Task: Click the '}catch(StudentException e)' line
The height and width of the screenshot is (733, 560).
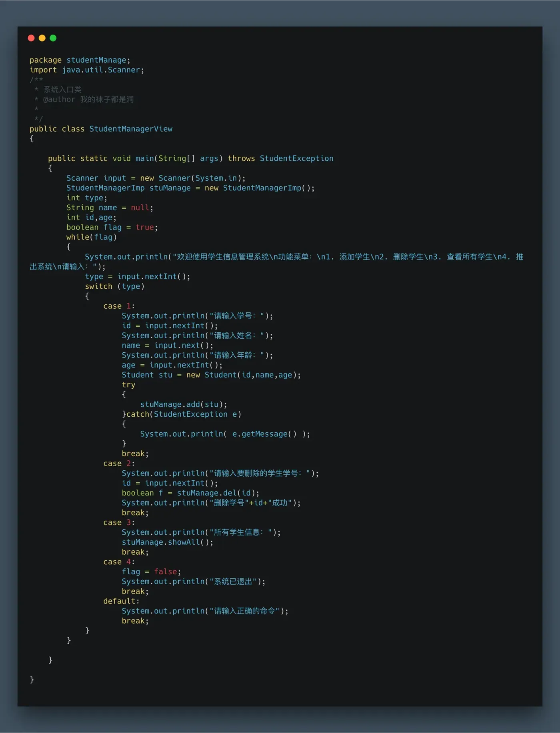Action: point(182,414)
